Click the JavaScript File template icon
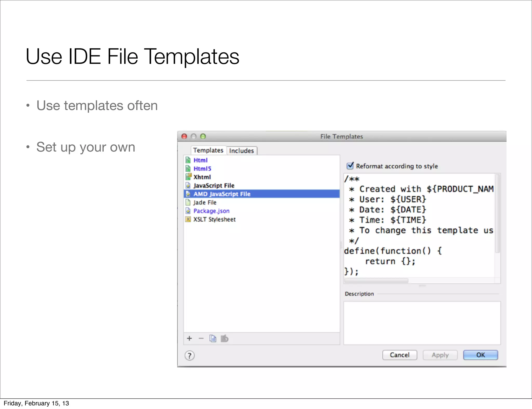This screenshot has width=532, height=409. click(x=188, y=186)
